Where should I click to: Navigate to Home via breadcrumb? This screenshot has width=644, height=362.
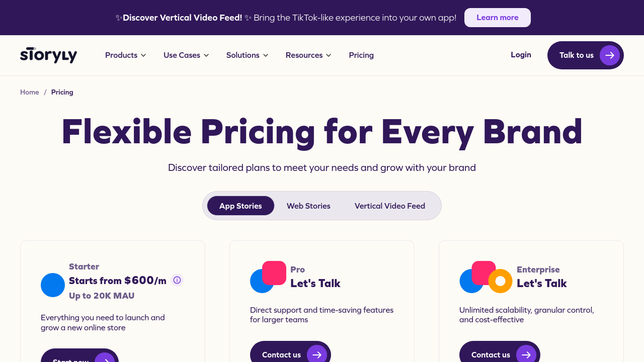coord(30,92)
